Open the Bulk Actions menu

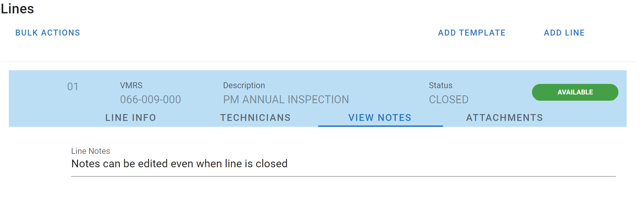48,33
